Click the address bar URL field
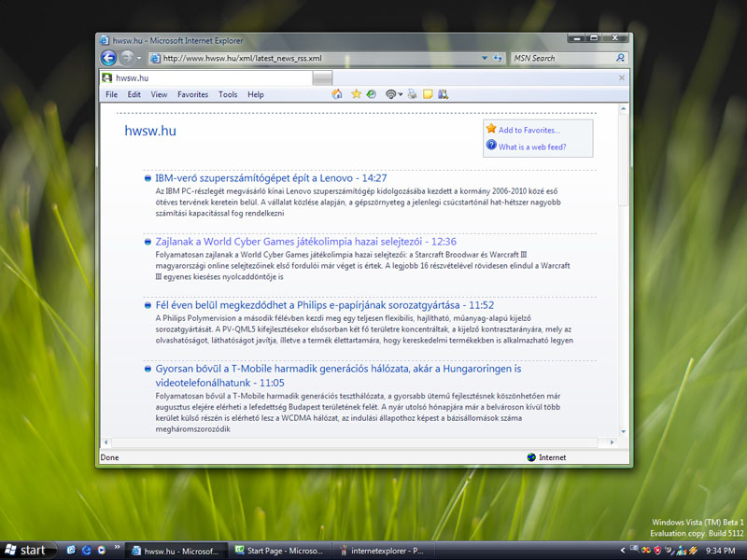This screenshot has height=560, width=747. pos(315,58)
